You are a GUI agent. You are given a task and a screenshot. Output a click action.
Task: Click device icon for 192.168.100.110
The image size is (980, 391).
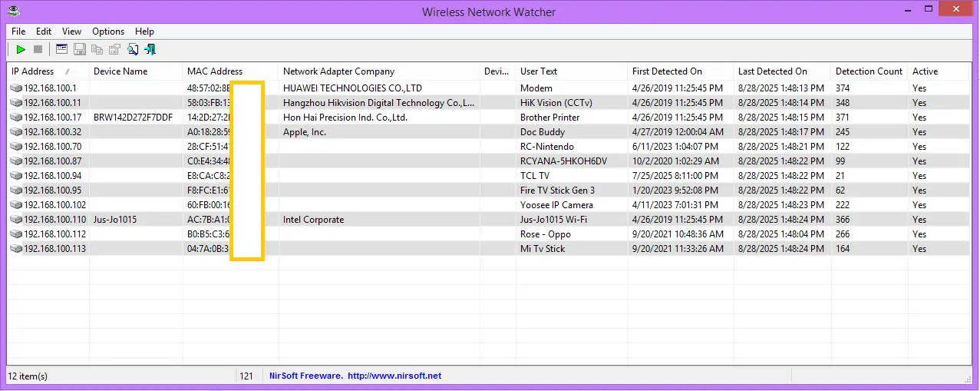(x=16, y=220)
